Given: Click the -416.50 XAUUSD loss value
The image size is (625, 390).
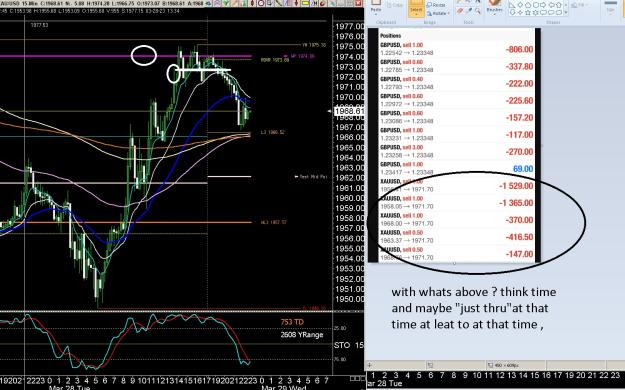Looking at the screenshot, I should pyautogui.click(x=519, y=237).
